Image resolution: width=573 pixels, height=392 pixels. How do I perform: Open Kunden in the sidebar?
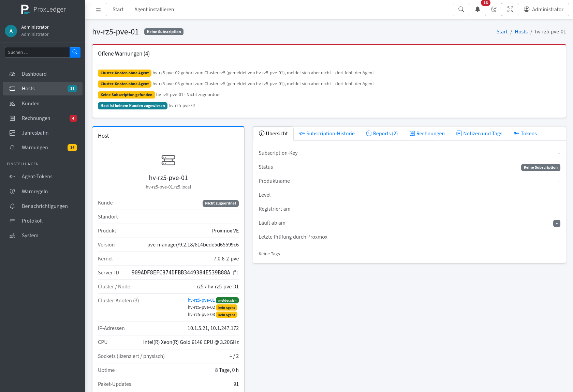coord(43,104)
